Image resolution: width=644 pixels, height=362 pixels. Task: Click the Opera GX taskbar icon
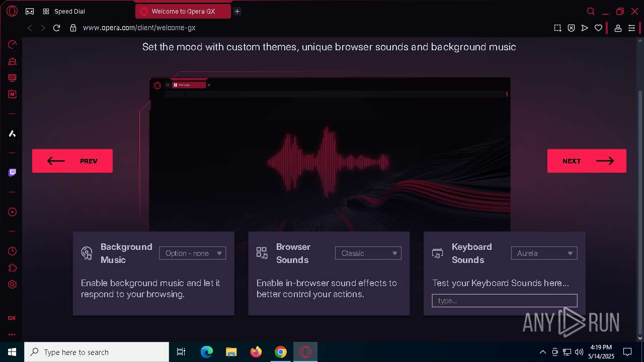[x=305, y=352]
